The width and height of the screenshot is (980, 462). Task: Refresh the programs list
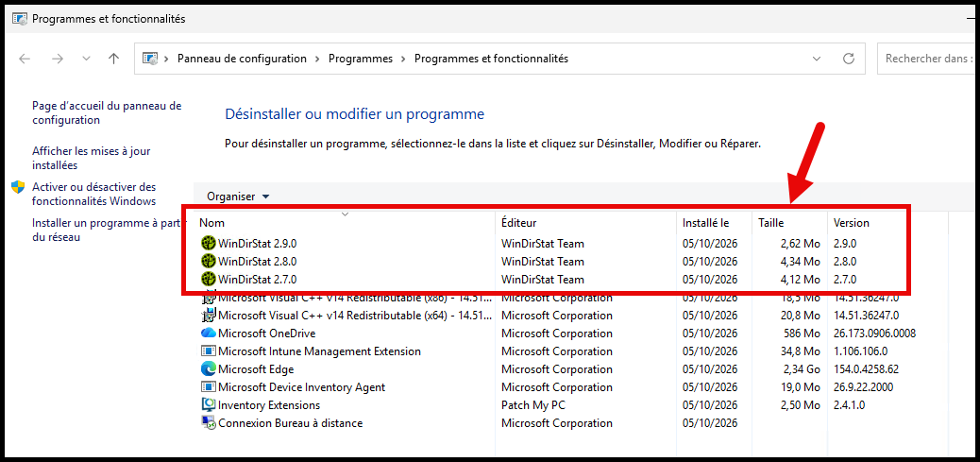click(x=849, y=59)
